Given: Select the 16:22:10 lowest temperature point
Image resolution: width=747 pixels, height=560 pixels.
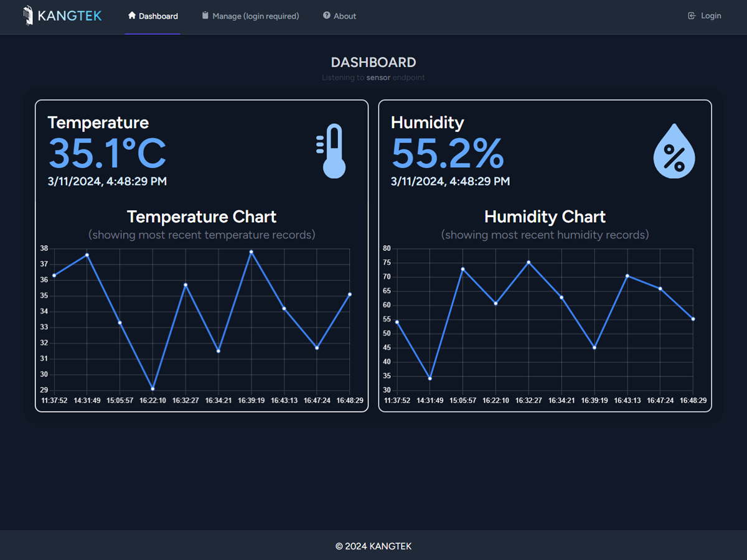Looking at the screenshot, I should pyautogui.click(x=153, y=389).
